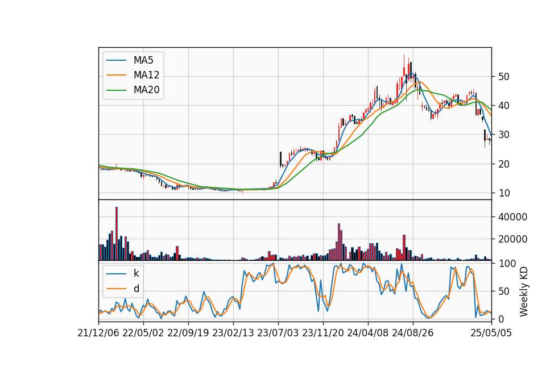Click the KD axis label 100

[x=507, y=264]
